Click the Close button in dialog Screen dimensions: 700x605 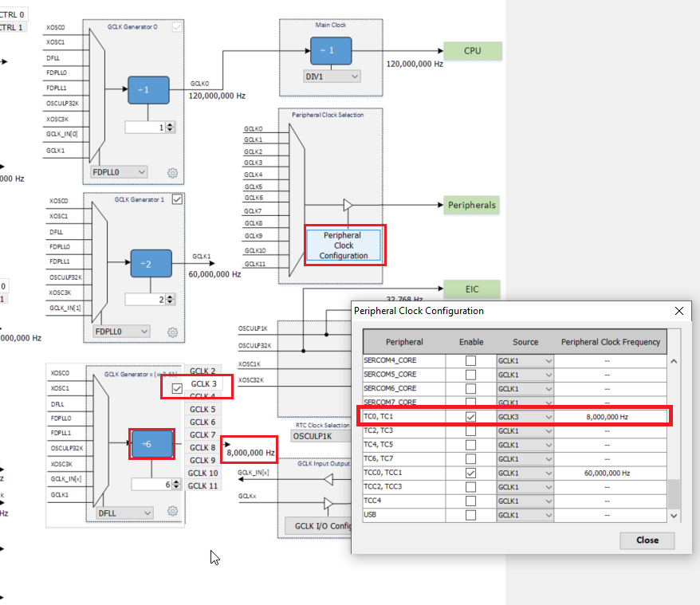[647, 540]
